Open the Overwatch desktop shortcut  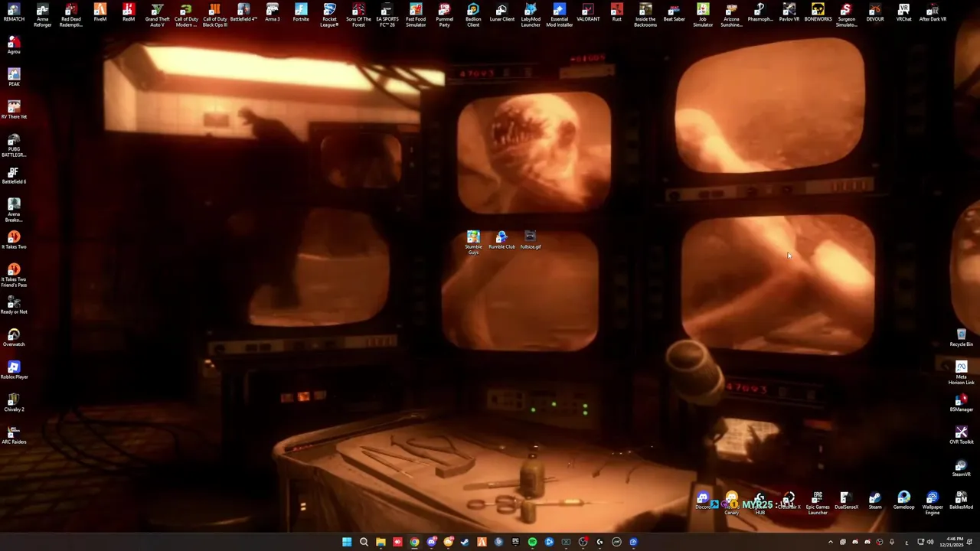(14, 337)
